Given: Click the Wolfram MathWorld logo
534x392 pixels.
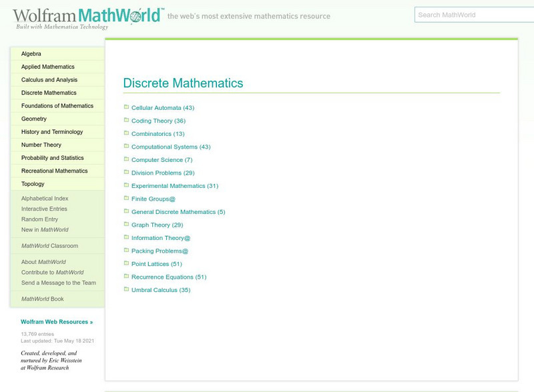Looking at the screenshot, I should coord(88,19).
